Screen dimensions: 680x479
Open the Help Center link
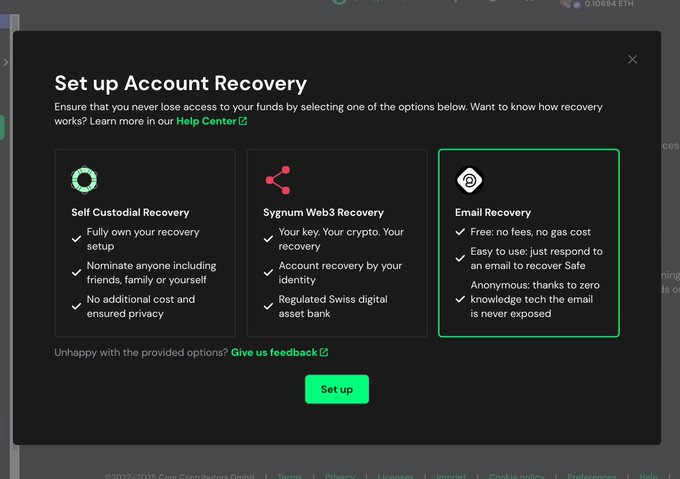(206, 121)
